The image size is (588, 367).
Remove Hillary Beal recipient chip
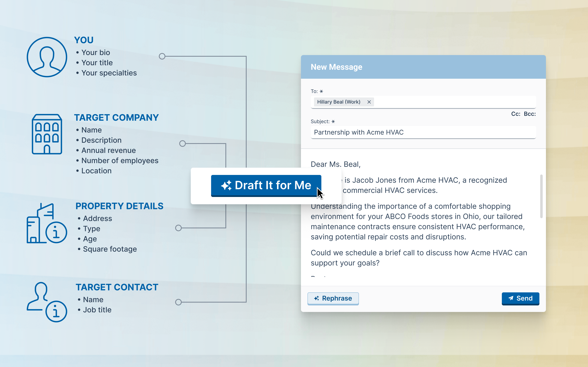point(369,102)
